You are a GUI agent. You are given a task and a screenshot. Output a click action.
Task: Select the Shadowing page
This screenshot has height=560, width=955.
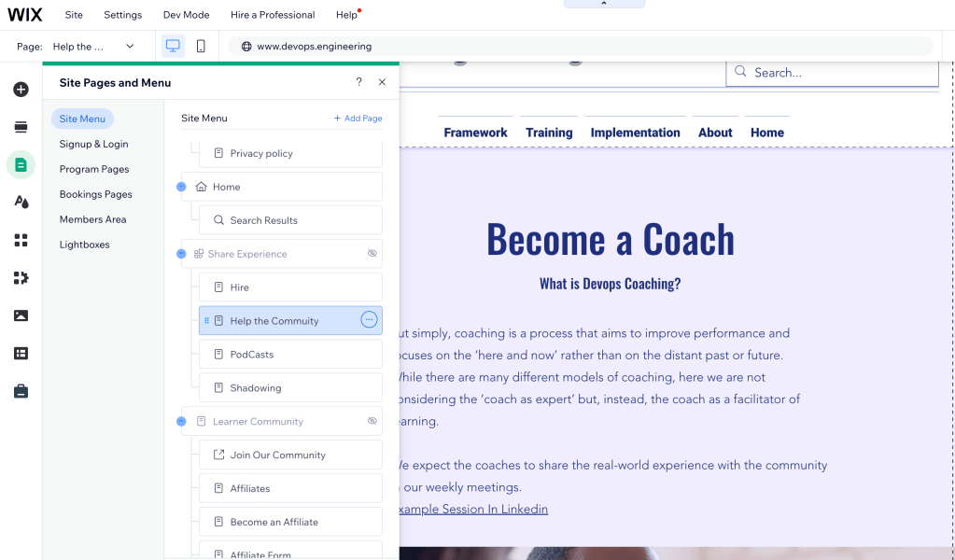point(290,387)
